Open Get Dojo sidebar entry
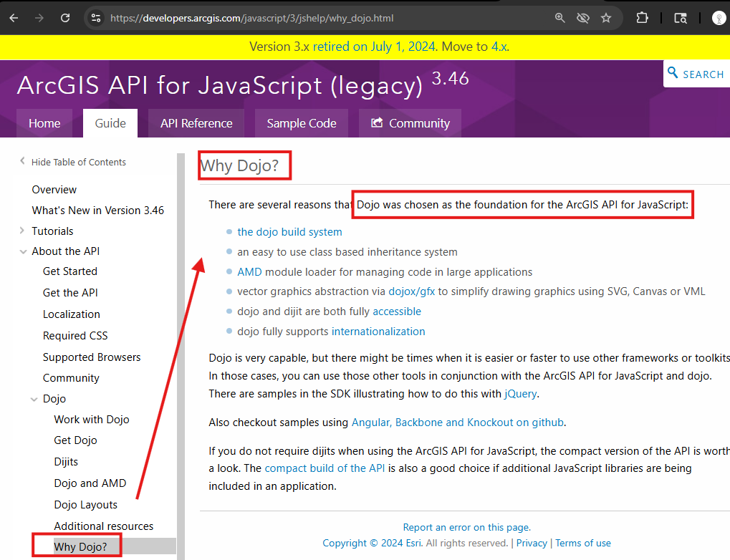 (x=75, y=440)
